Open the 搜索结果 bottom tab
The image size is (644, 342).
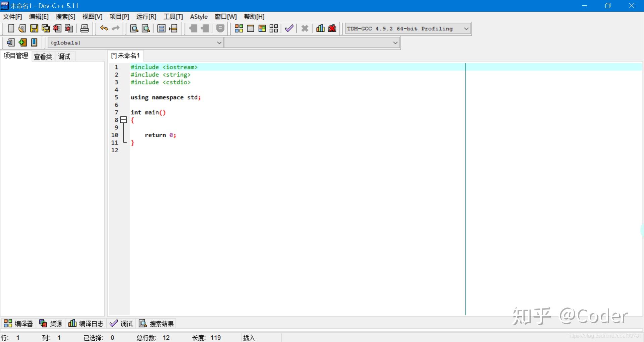[x=157, y=324]
